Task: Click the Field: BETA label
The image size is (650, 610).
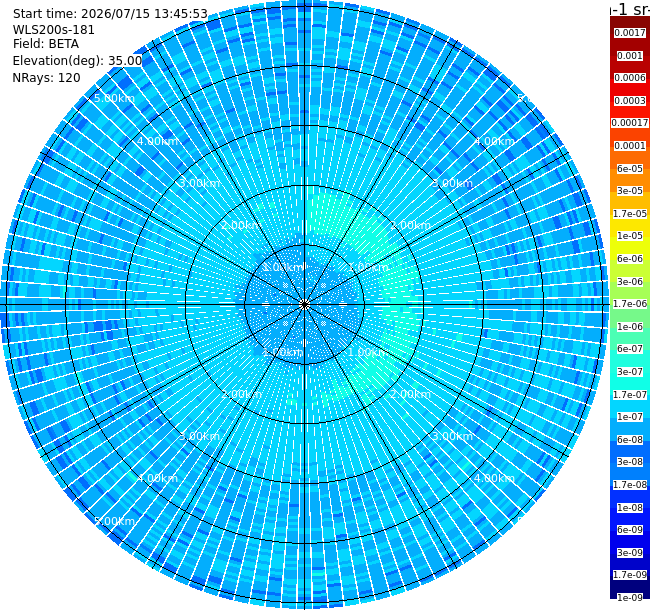Action: pyautogui.click(x=46, y=44)
